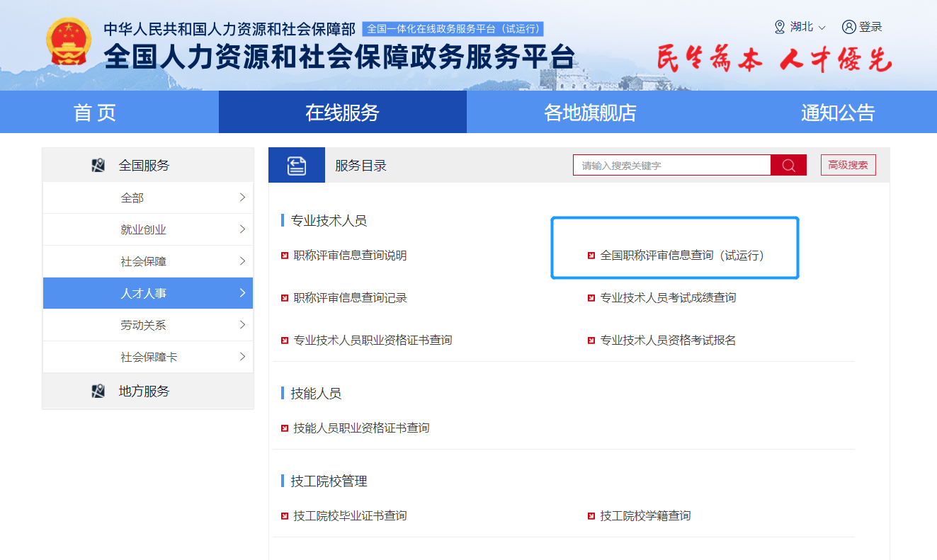Click the map icon beside 全国服务
This screenshot has height=560, width=937.
[x=98, y=166]
